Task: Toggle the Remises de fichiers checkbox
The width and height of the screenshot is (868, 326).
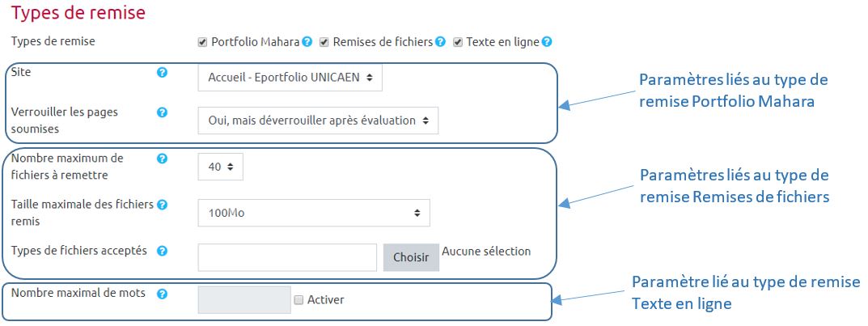Action: click(324, 42)
